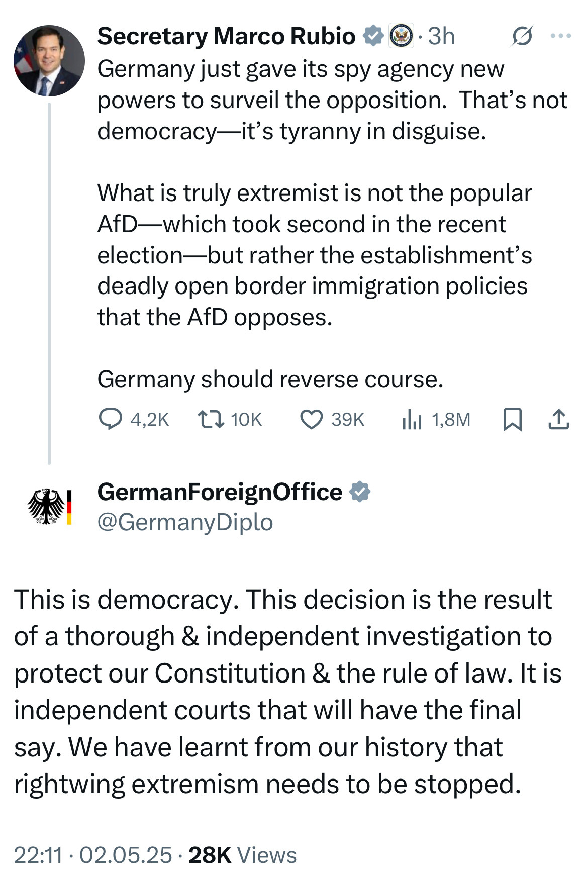The height and width of the screenshot is (876, 588).
Task: Open the German Foreign Office eagle avatar
Action: coord(49,506)
